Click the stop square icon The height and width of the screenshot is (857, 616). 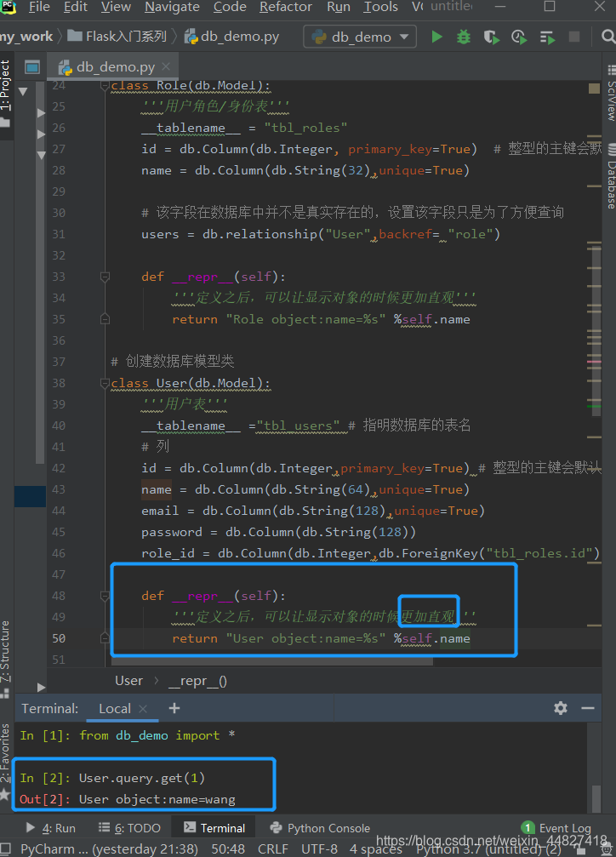[x=574, y=37]
